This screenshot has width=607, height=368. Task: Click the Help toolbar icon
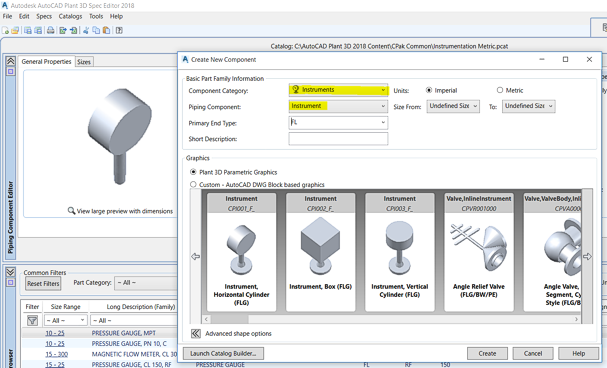[x=119, y=30]
